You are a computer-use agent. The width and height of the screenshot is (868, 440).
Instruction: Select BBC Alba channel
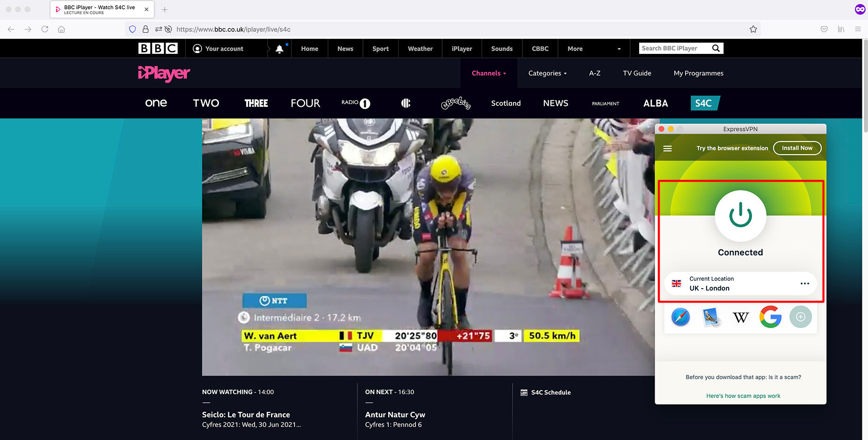(x=656, y=103)
